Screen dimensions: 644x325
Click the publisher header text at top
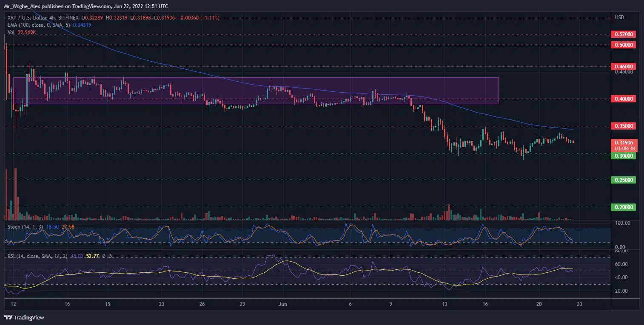click(x=85, y=7)
